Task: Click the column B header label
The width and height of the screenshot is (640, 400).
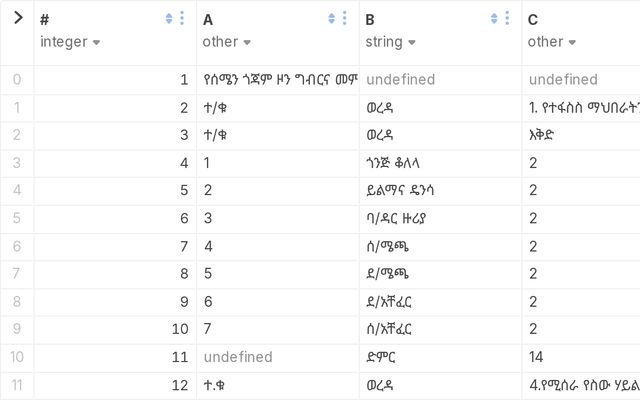Action: [x=370, y=19]
